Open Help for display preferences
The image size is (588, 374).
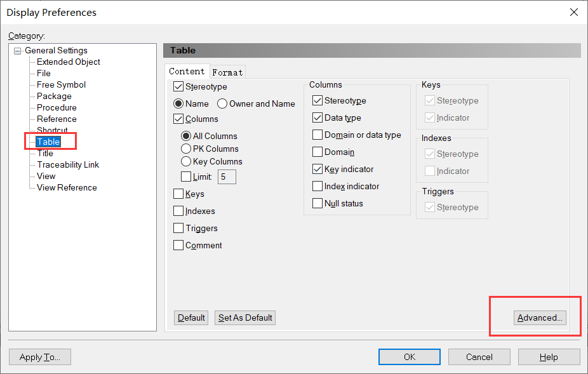[549, 357]
